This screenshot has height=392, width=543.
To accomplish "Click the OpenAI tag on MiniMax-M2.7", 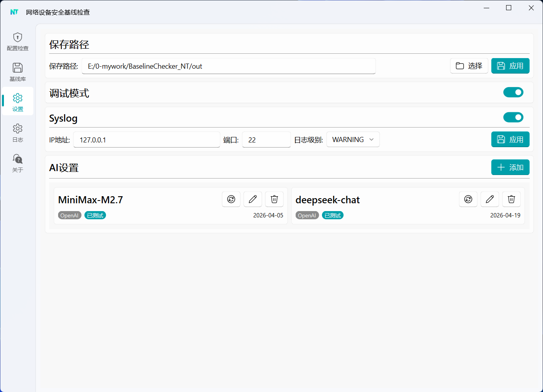I will (69, 215).
